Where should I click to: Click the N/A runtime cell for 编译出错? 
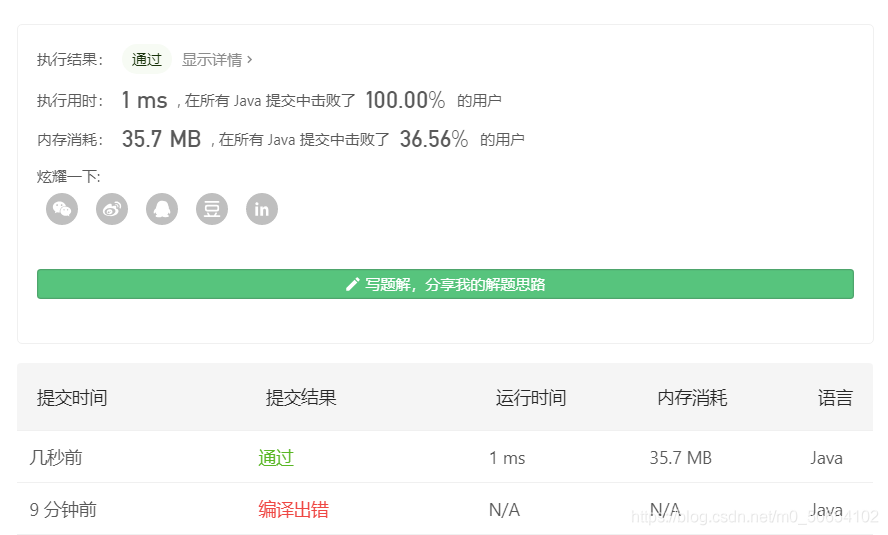tap(505, 510)
